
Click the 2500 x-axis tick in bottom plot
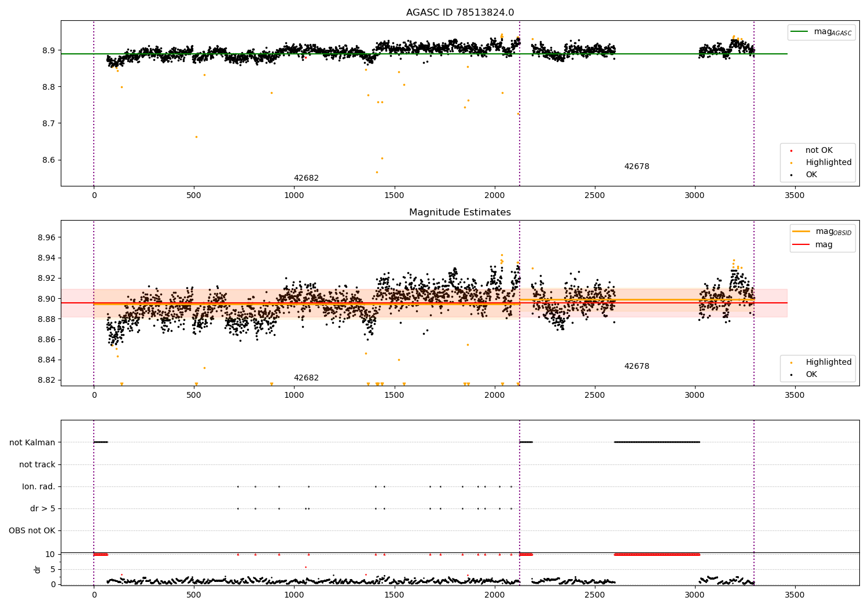594,595
